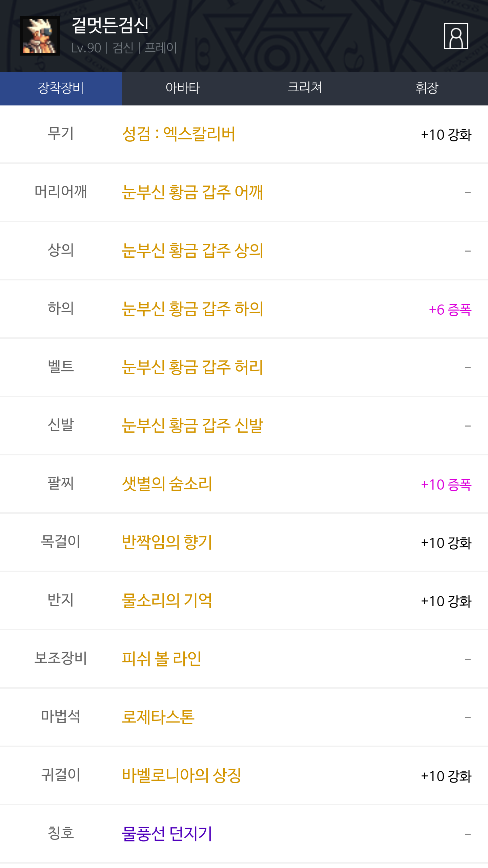The height and width of the screenshot is (868, 488).
Task: Click the character avatar thumbnail
Action: [x=40, y=36]
